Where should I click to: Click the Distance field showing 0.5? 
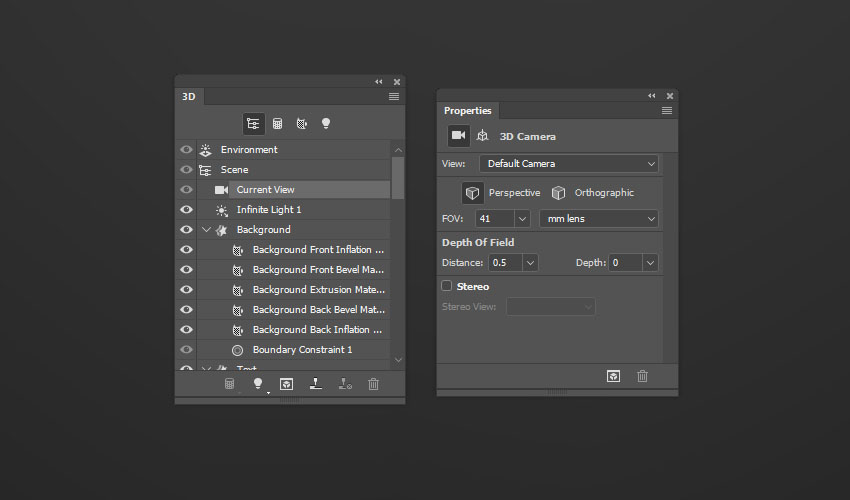[506, 263]
